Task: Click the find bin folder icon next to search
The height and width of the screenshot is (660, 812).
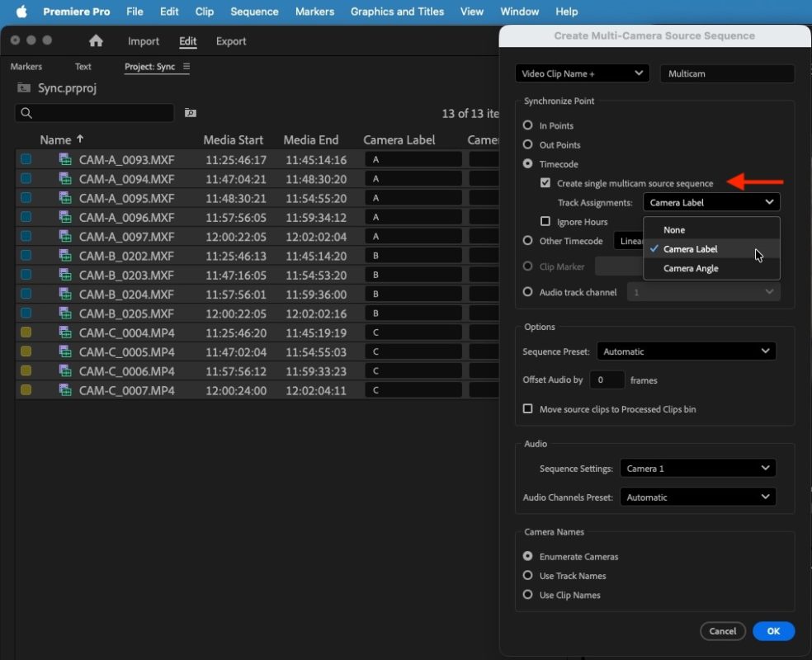Action: (x=191, y=113)
